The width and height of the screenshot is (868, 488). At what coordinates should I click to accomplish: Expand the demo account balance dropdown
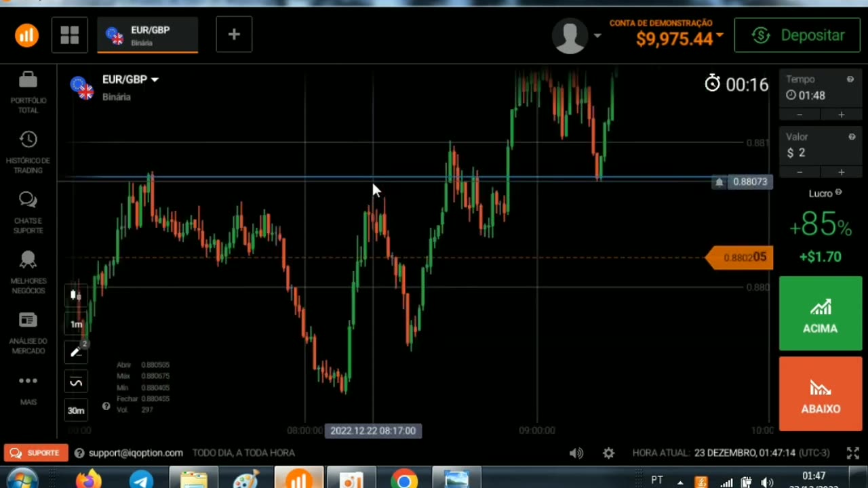click(719, 35)
